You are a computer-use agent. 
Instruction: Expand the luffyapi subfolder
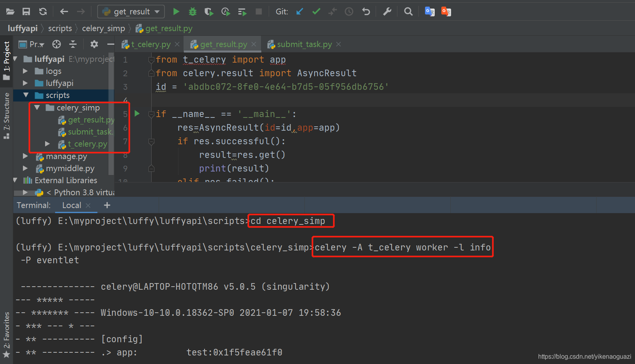pyautogui.click(x=25, y=83)
